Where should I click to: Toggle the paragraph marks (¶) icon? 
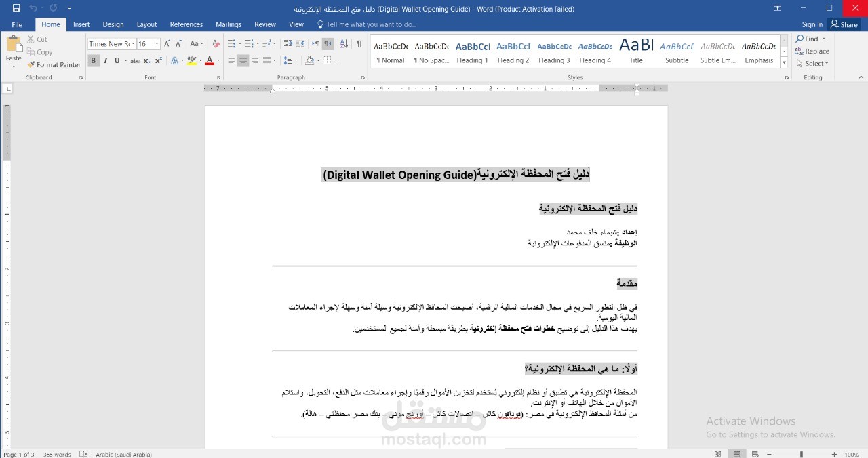(358, 43)
